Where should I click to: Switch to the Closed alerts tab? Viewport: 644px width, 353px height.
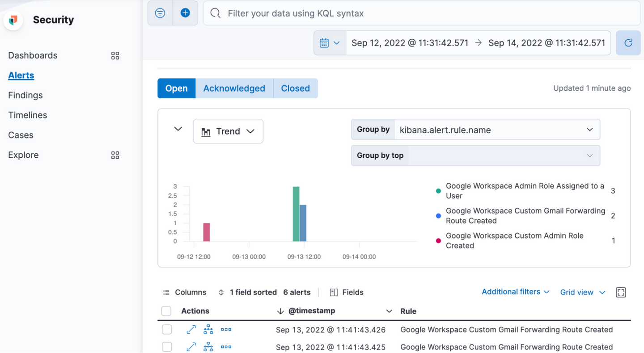(295, 88)
